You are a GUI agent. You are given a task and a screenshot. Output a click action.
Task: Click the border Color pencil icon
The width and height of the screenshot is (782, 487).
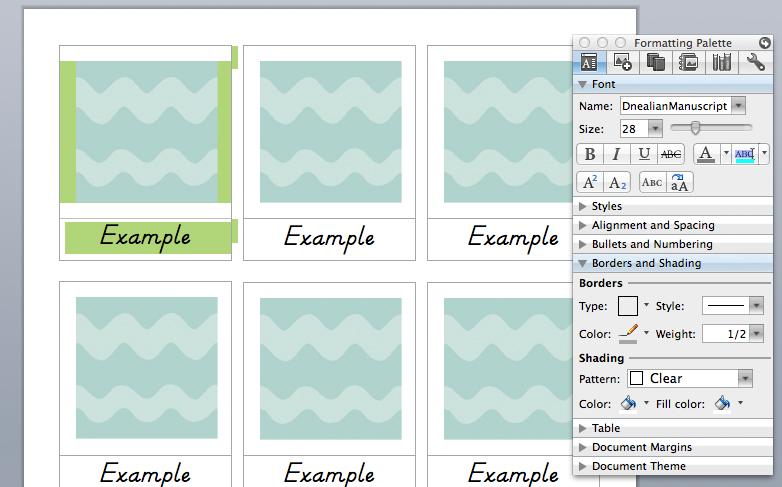628,333
